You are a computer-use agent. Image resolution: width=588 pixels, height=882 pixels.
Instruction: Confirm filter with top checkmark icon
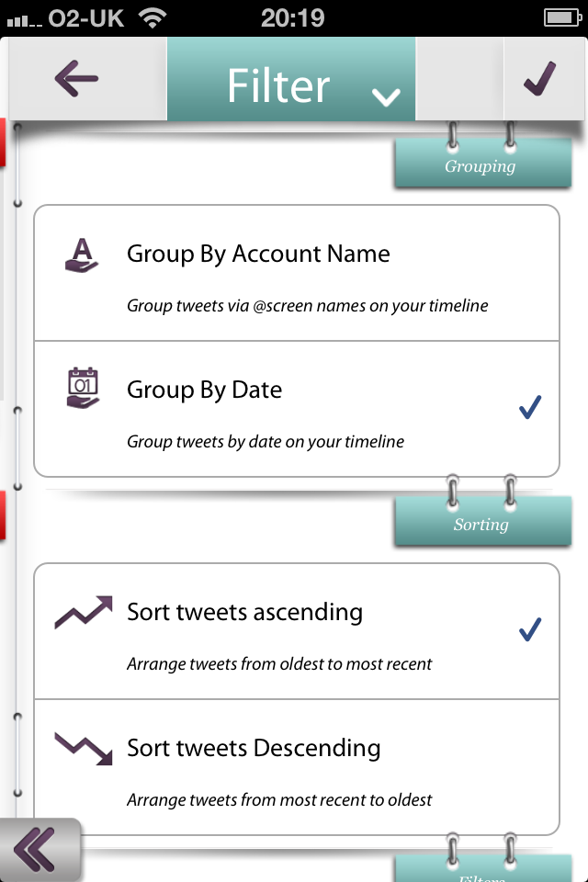point(539,78)
